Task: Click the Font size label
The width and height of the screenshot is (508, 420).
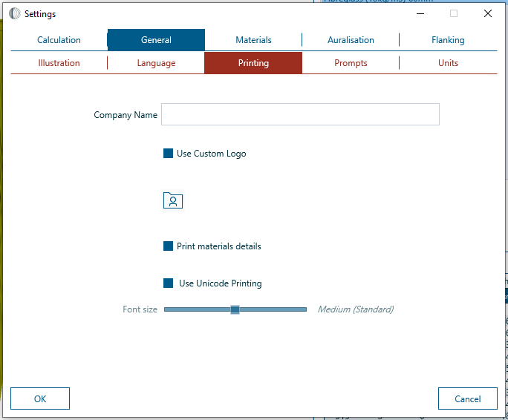Action: (x=140, y=309)
